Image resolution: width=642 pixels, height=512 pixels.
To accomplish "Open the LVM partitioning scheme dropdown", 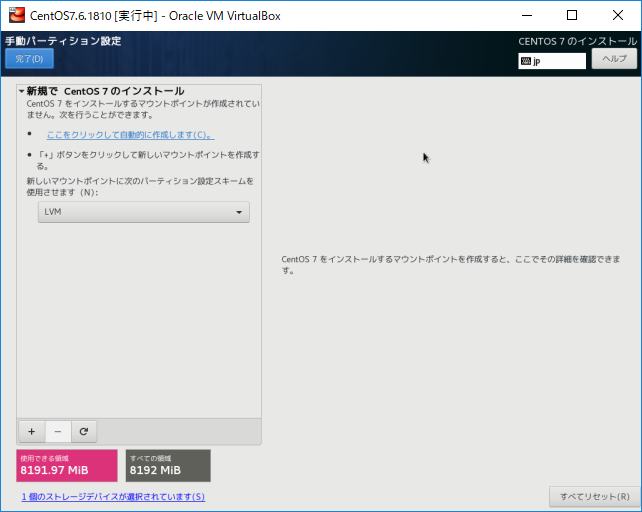I will [x=144, y=212].
